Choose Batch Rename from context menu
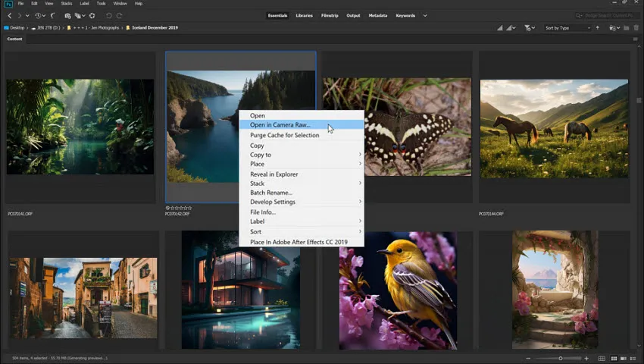644x364 pixels. 270,193
